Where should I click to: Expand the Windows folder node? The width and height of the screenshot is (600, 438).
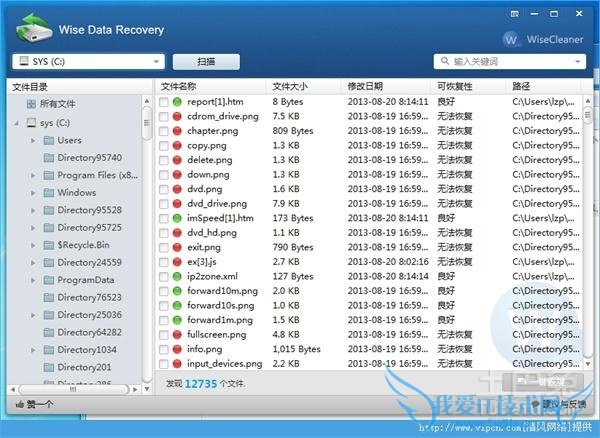[x=33, y=193]
